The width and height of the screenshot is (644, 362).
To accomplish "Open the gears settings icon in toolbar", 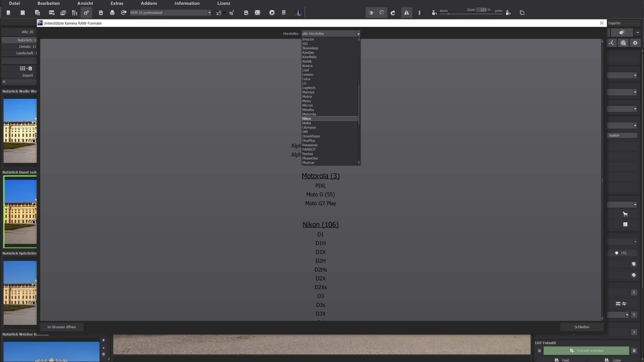I will coord(86,13).
